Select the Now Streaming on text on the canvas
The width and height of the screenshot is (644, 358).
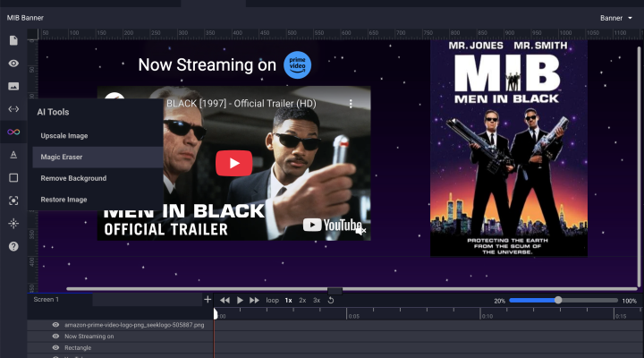[x=207, y=65]
